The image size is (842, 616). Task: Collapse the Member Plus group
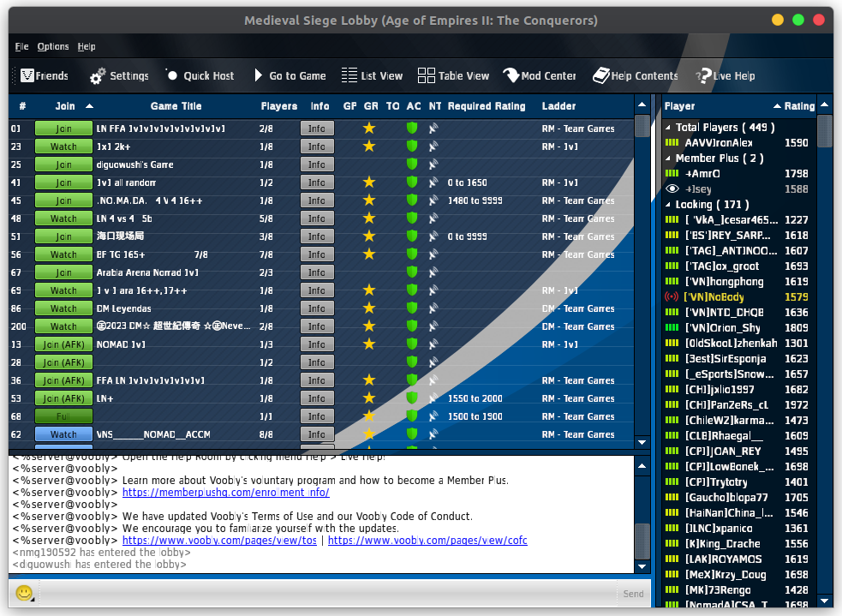pos(669,158)
